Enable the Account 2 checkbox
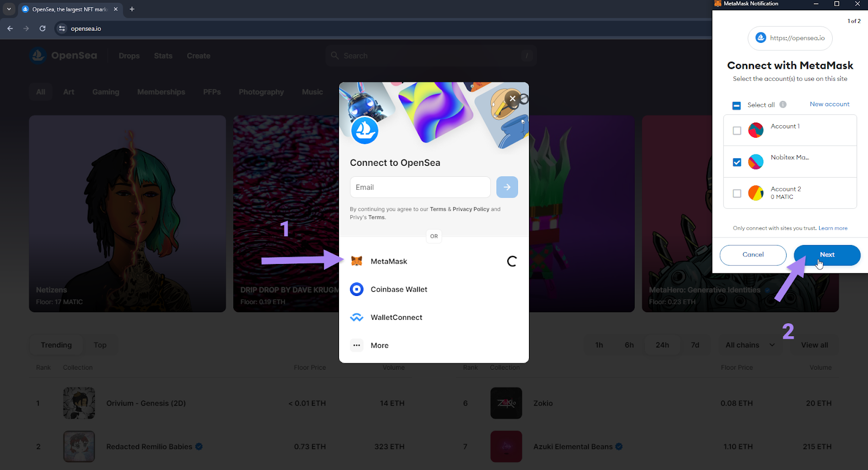The image size is (868, 470). (x=737, y=194)
